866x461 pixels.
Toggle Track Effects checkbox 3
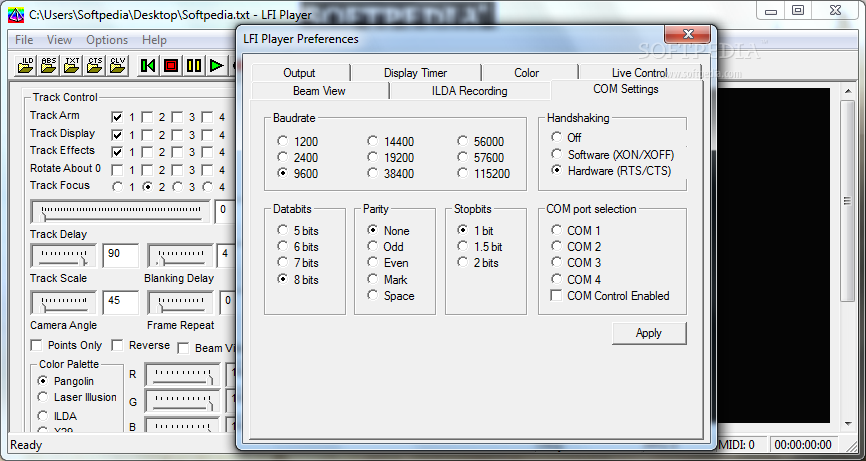pyautogui.click(x=177, y=152)
